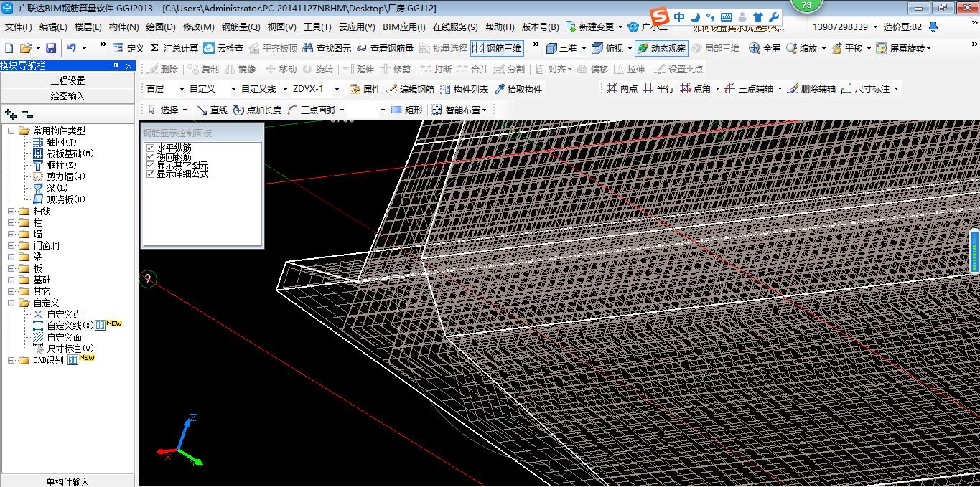
Task: Select 三点画弧 three-point arc tool
Action: [312, 110]
